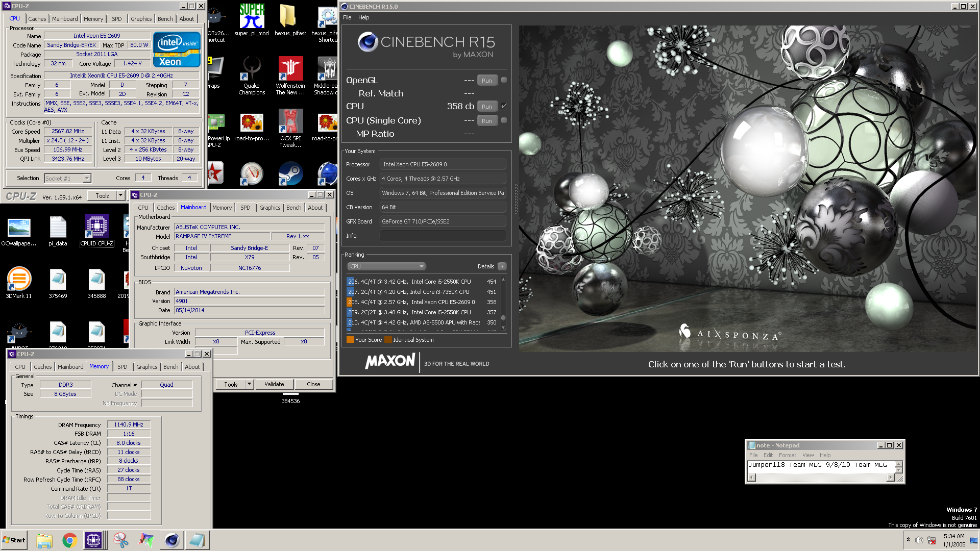Launch the CPUID CPU-Z desktop shortcut

96,230
